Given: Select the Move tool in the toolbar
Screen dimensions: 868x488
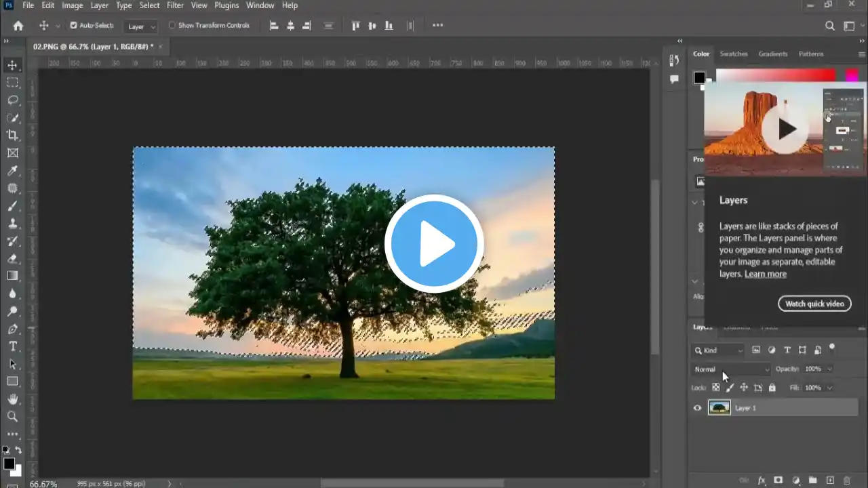Looking at the screenshot, I should (12, 66).
